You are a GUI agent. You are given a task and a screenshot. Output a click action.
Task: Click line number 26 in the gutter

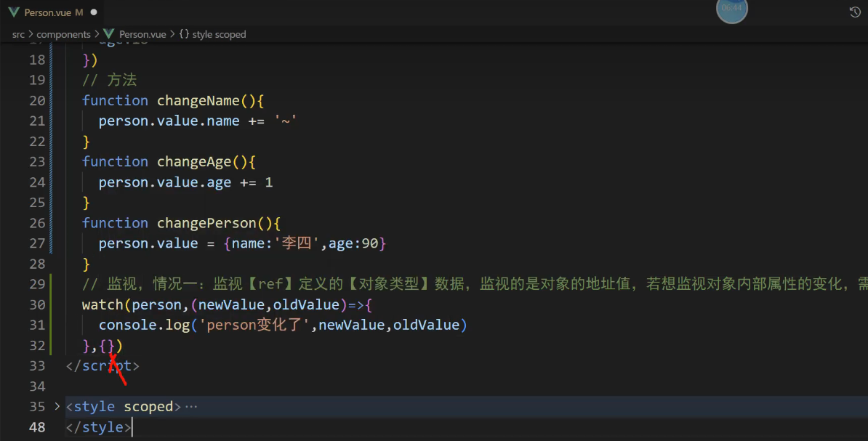click(x=37, y=223)
